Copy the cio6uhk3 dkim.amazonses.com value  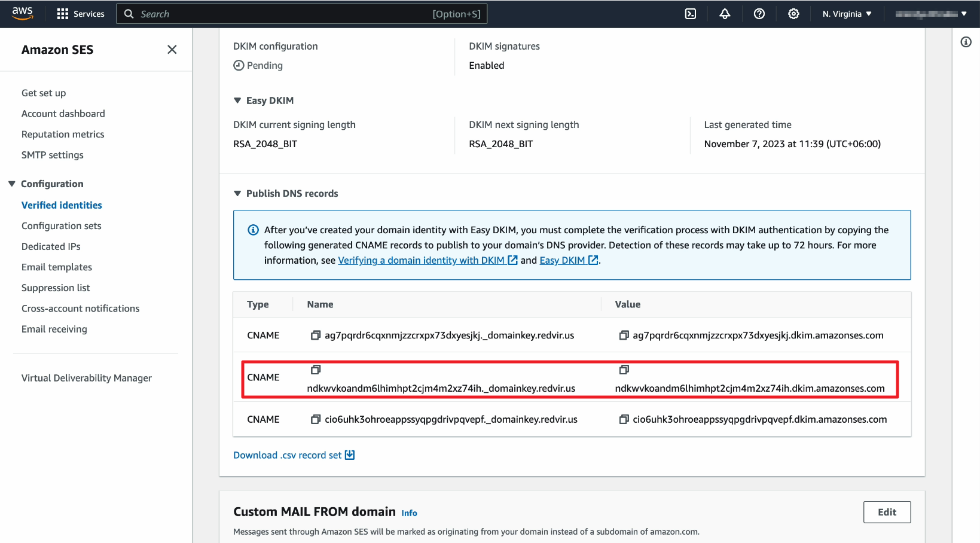click(624, 420)
